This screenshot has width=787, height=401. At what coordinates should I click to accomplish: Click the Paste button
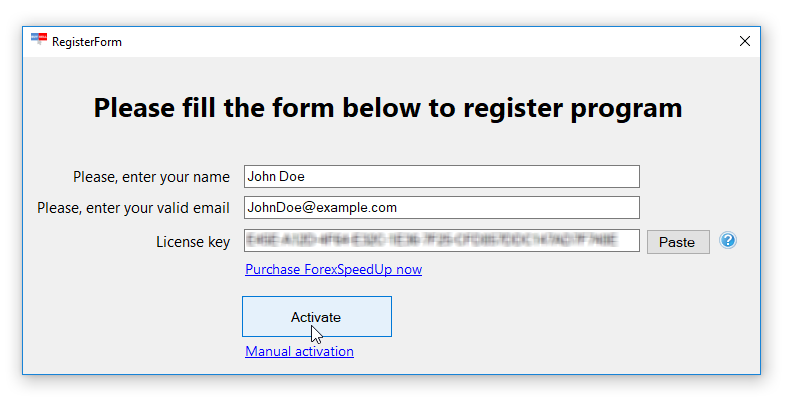pos(678,242)
